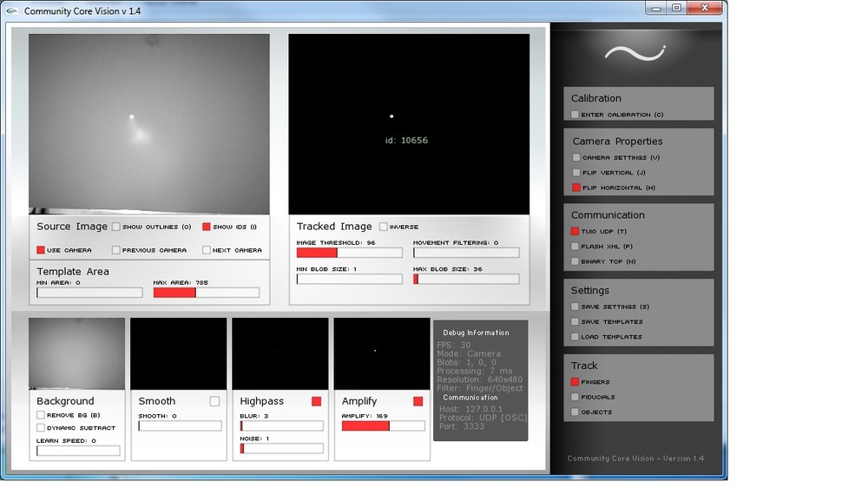Disable the Show IDs checkbox
The width and height of the screenshot is (868, 488).
[x=207, y=227]
